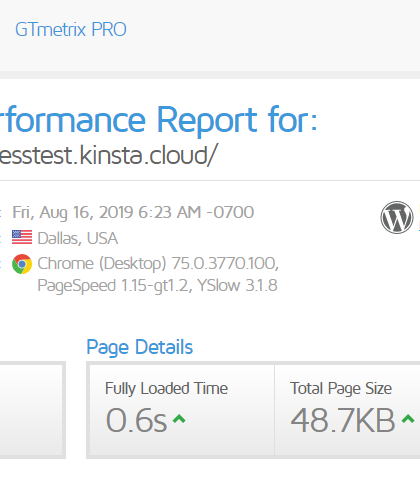The image size is (420, 481).
Task: Click the Dallas, USA location text
Action: [77, 238]
